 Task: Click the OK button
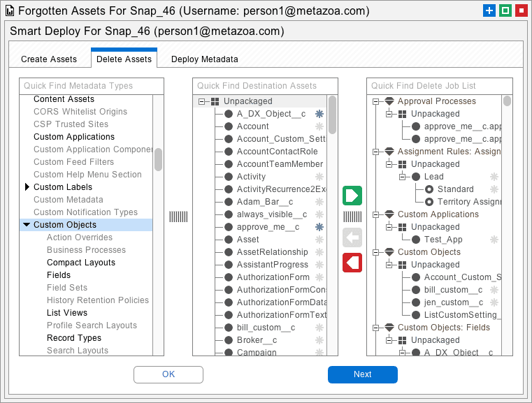coord(168,374)
